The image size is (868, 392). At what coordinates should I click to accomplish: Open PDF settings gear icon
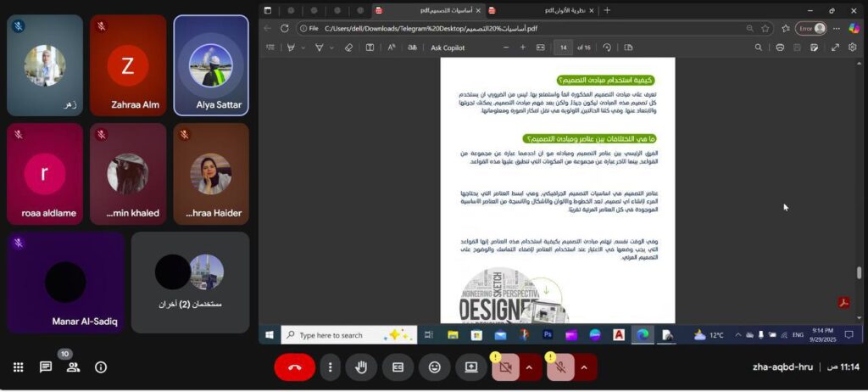(853, 48)
